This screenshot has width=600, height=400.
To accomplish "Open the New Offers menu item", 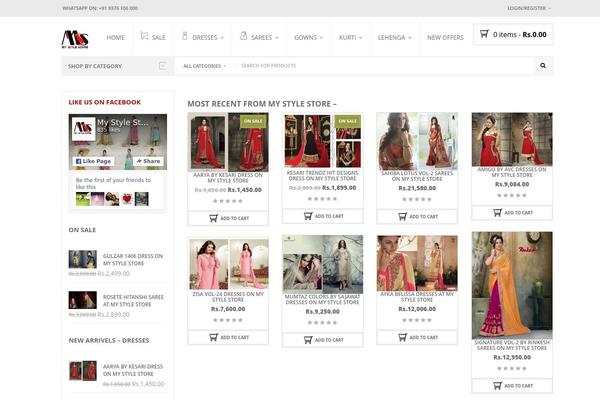I will pos(445,38).
